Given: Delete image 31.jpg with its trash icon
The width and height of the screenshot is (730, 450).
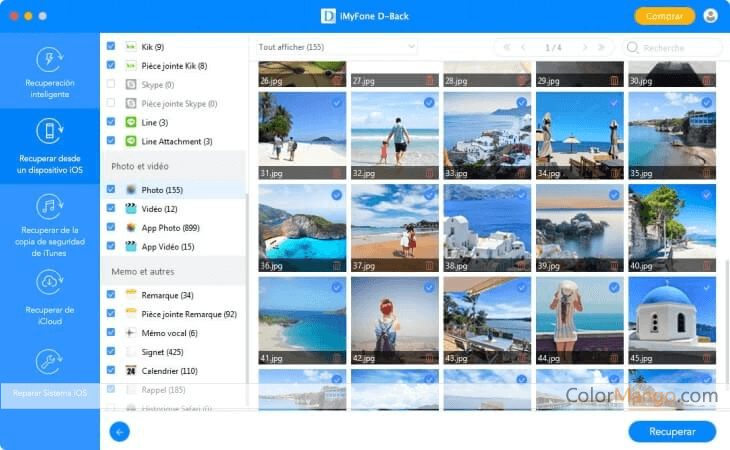Looking at the screenshot, I should [x=336, y=173].
